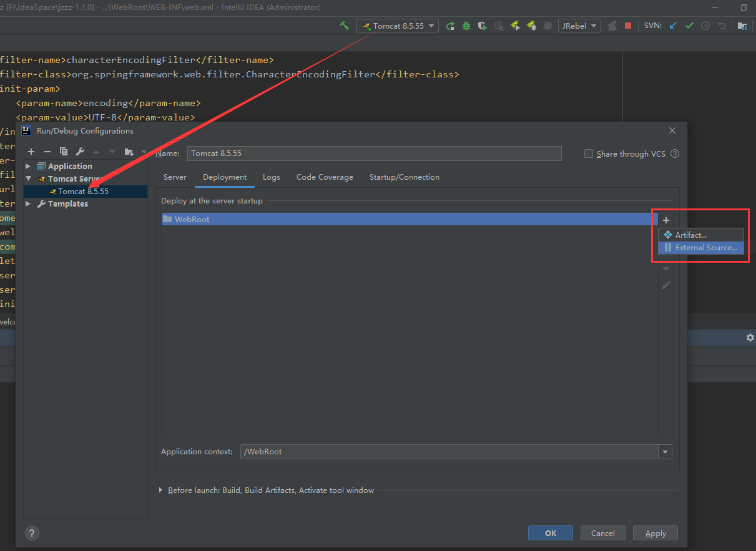Commit SVN changes with green checkmark
Screen dimensions: 756x551
coord(689,26)
